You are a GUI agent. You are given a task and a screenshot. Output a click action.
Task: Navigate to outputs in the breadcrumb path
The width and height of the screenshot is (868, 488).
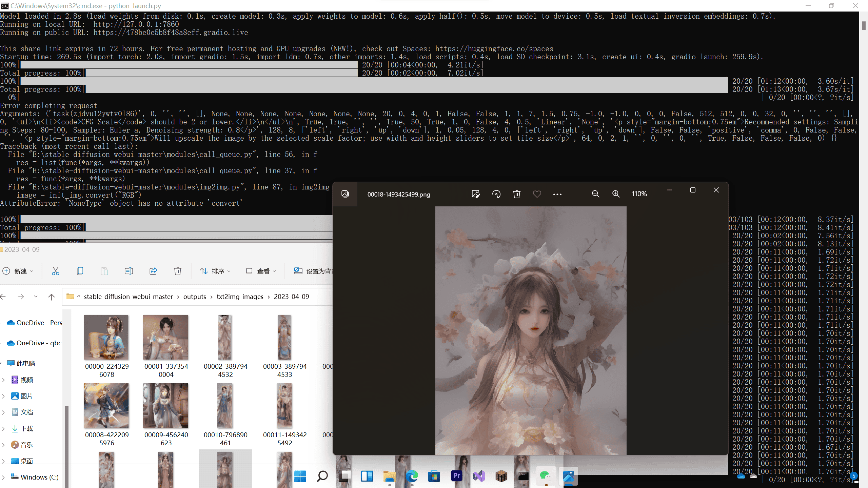(195, 297)
